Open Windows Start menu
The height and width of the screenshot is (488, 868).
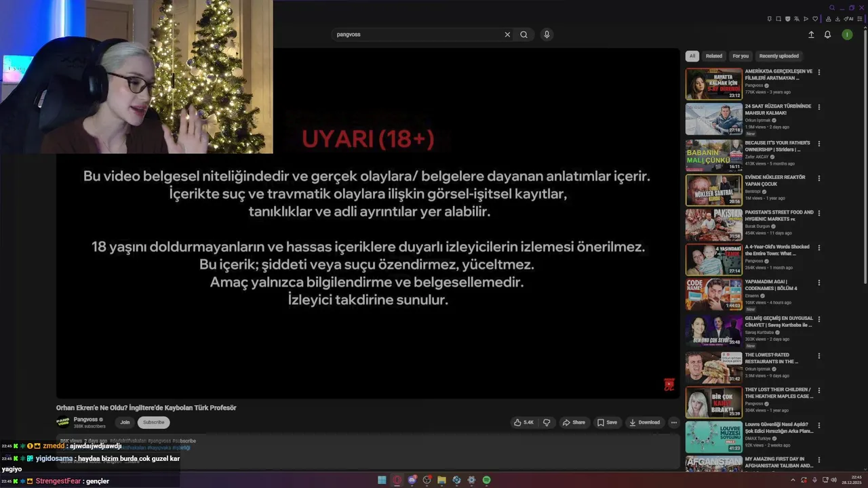[x=382, y=480]
